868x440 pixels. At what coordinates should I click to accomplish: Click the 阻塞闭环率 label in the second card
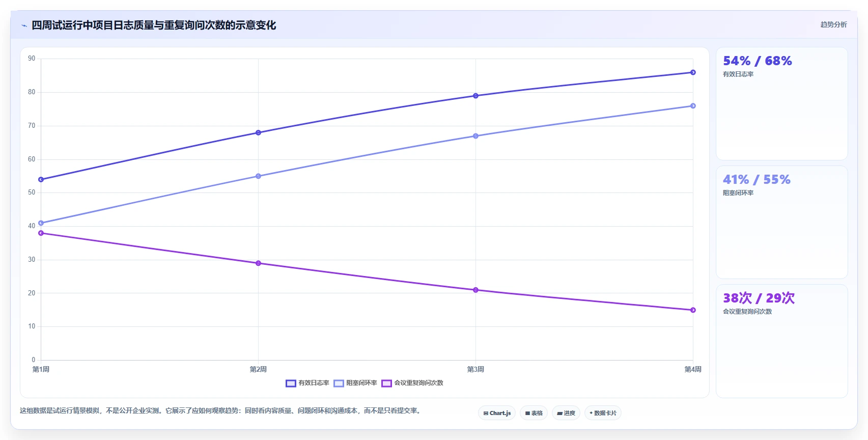click(738, 193)
